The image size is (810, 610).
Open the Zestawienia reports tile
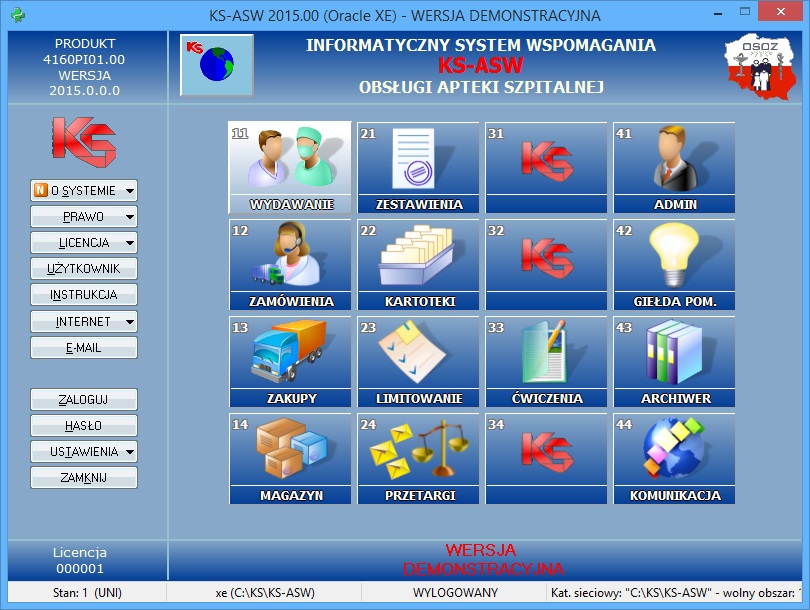tap(418, 167)
